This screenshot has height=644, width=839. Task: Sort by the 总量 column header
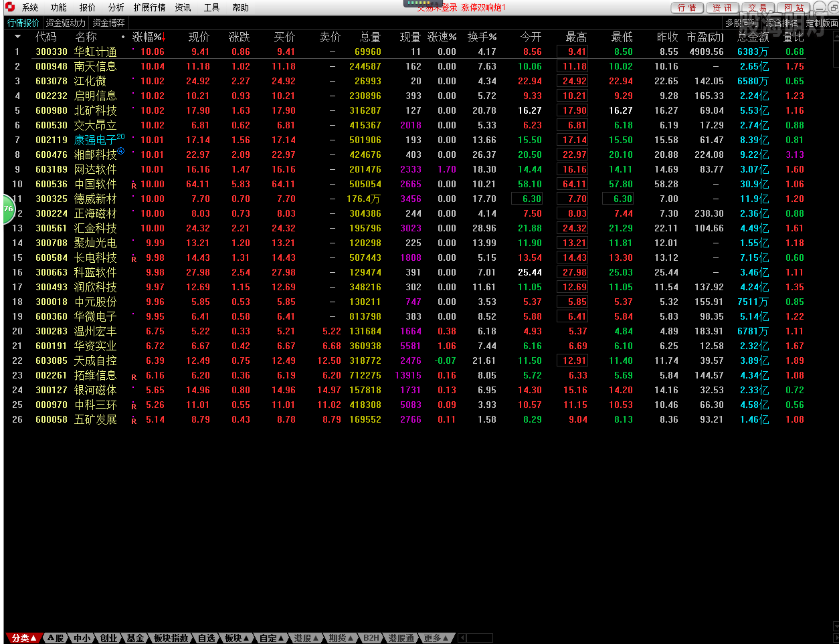tap(370, 37)
